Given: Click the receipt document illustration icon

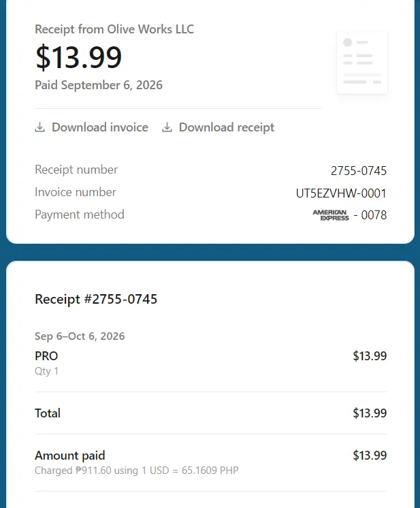Looking at the screenshot, I should click(362, 63).
